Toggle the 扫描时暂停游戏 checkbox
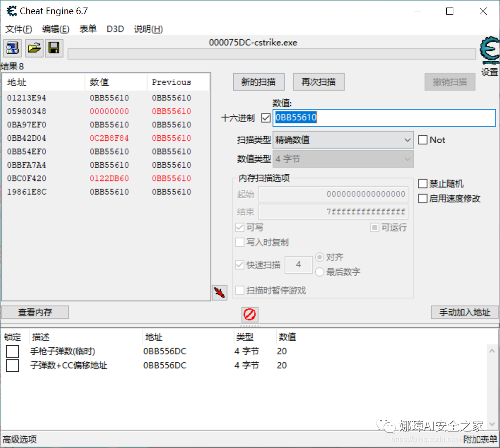This screenshot has height=448, width=500. [x=239, y=290]
